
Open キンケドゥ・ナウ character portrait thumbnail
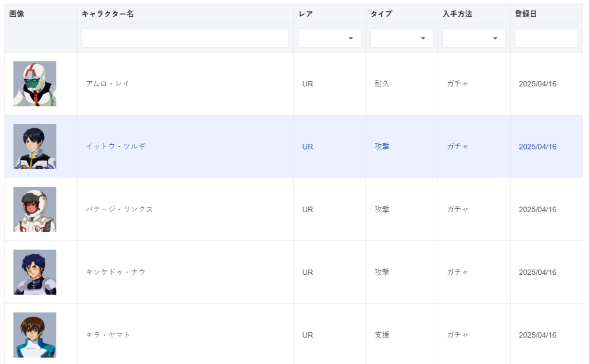tap(35, 272)
